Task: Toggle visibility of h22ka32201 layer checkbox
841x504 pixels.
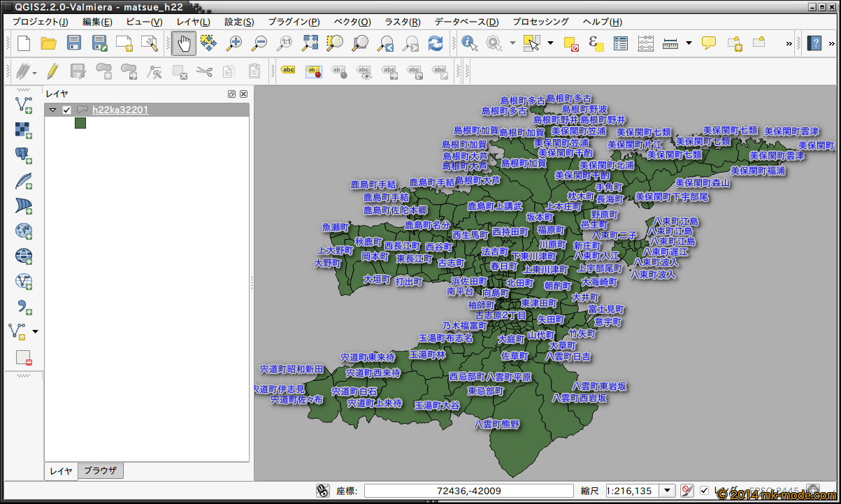Action: click(67, 110)
